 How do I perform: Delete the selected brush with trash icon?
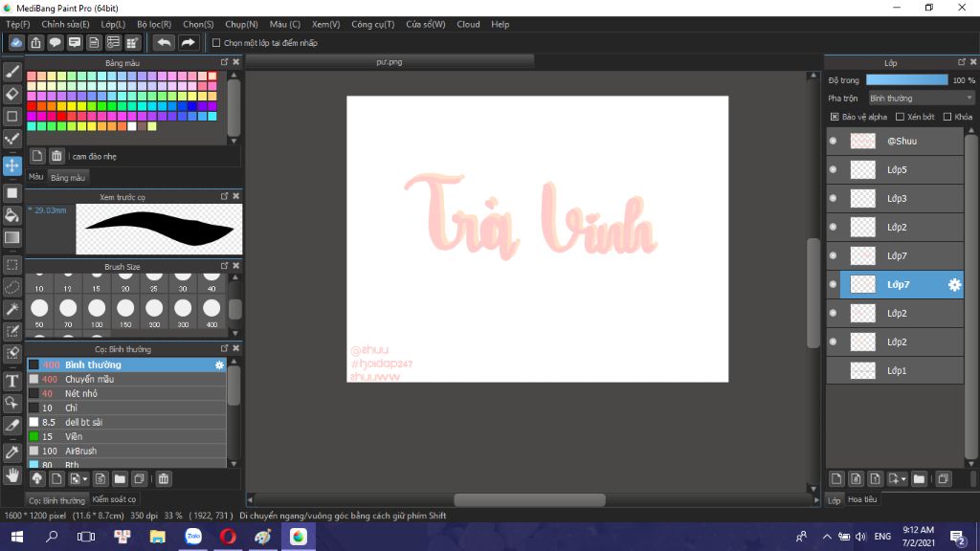(163, 479)
